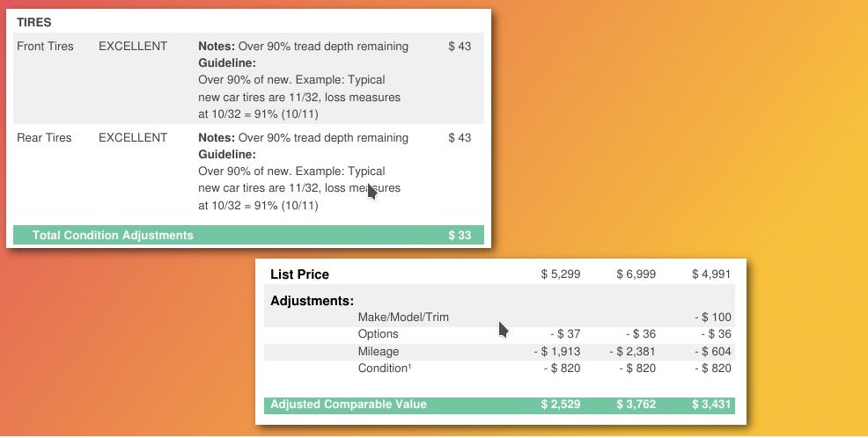Select the $ 4,991 list price
Viewport: 868px width, 438px height.
(711, 274)
